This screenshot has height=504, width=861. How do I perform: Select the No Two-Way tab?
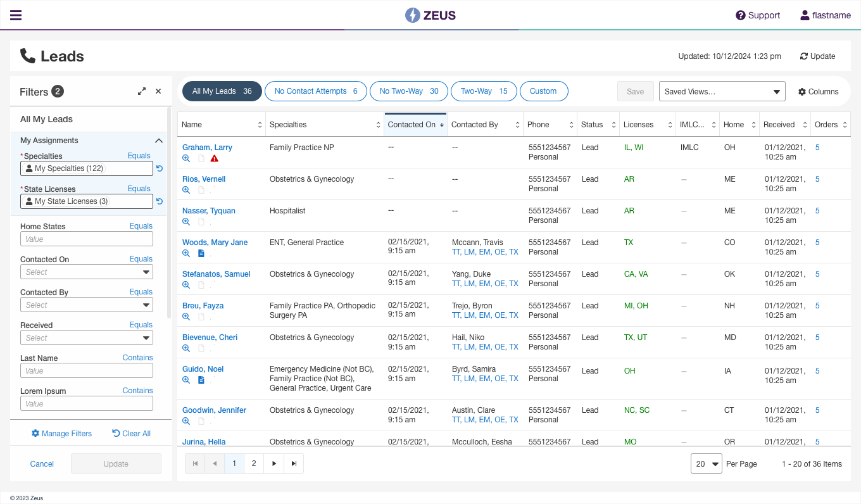pyautogui.click(x=409, y=91)
